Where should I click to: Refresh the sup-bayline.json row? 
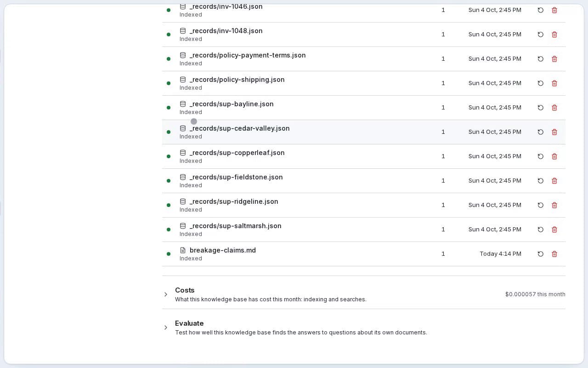(x=541, y=108)
